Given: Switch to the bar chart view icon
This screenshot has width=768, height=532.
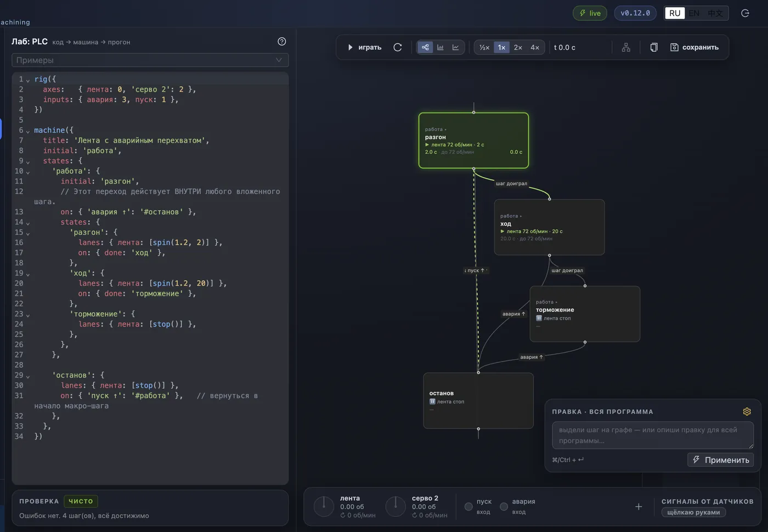Looking at the screenshot, I should 440,47.
